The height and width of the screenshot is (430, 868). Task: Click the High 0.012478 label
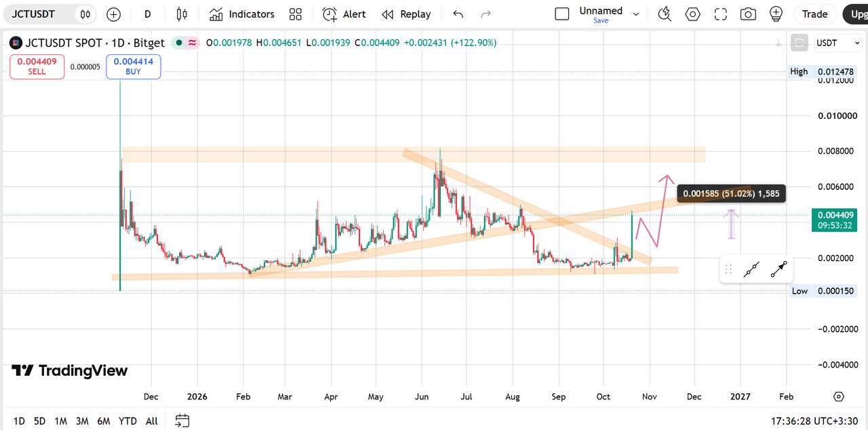(823, 71)
